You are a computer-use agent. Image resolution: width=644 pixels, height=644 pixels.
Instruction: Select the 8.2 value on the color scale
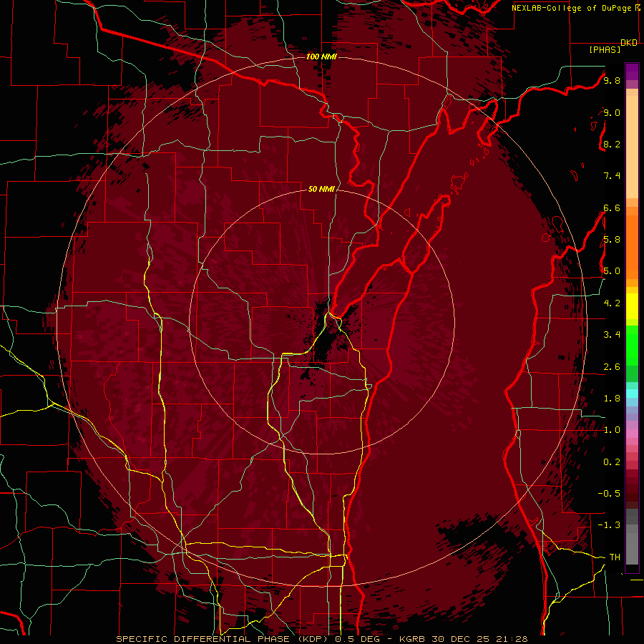(612, 144)
